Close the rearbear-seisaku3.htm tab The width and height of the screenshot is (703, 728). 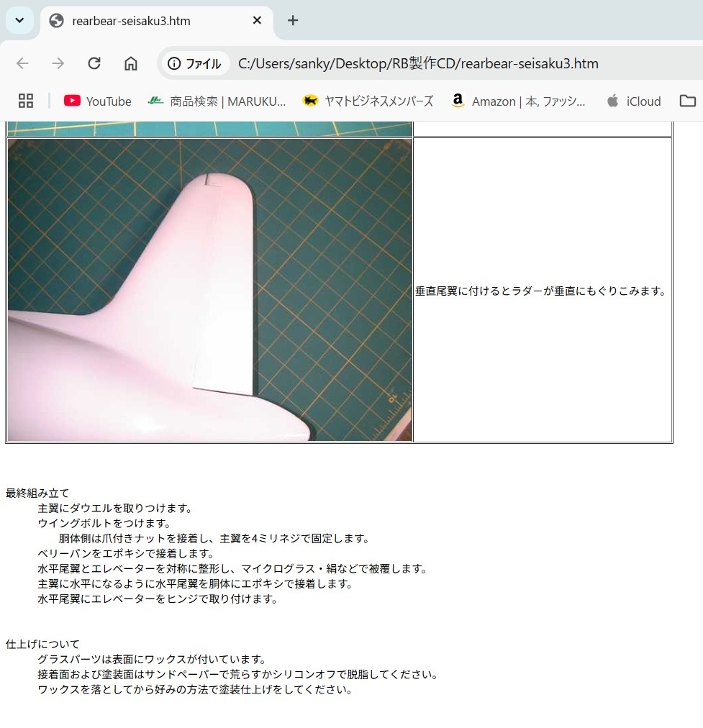coord(257,20)
